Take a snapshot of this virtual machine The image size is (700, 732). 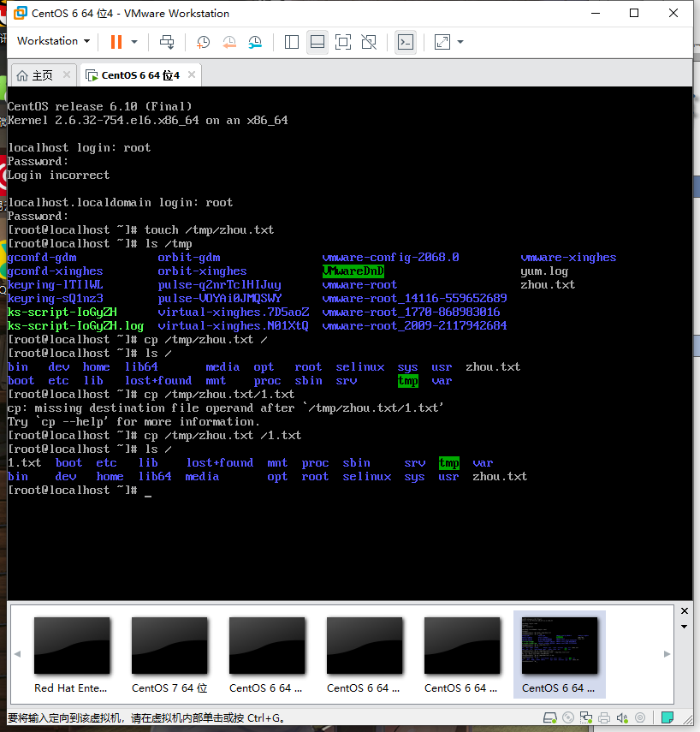tap(203, 42)
